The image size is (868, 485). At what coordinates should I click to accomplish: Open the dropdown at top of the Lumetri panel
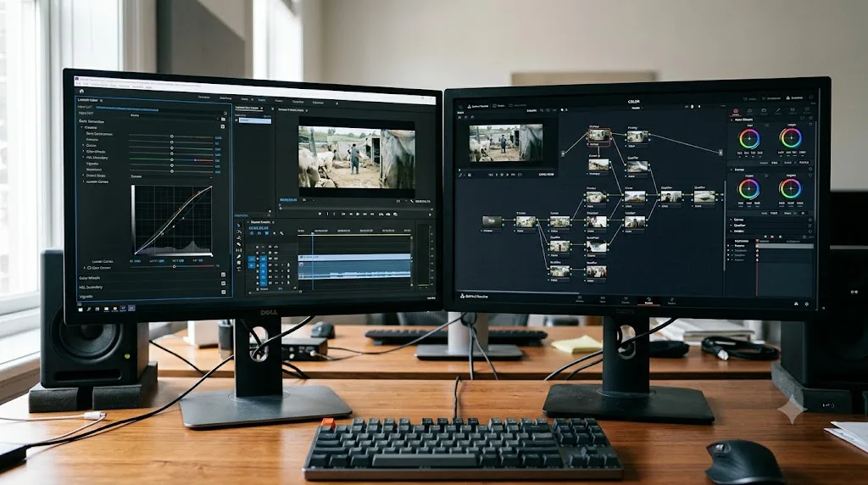[175, 116]
